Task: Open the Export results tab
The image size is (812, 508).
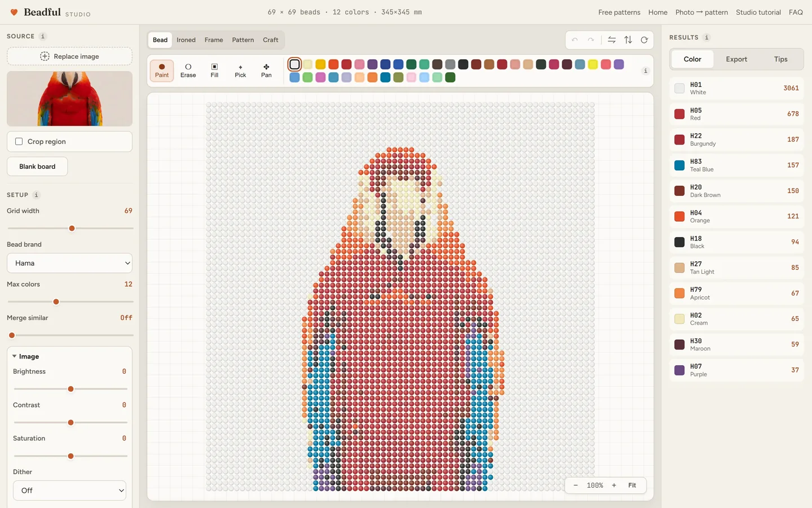Action: 736,59
